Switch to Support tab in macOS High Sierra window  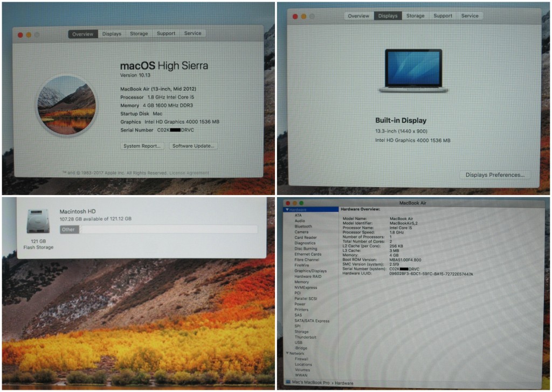(x=166, y=33)
